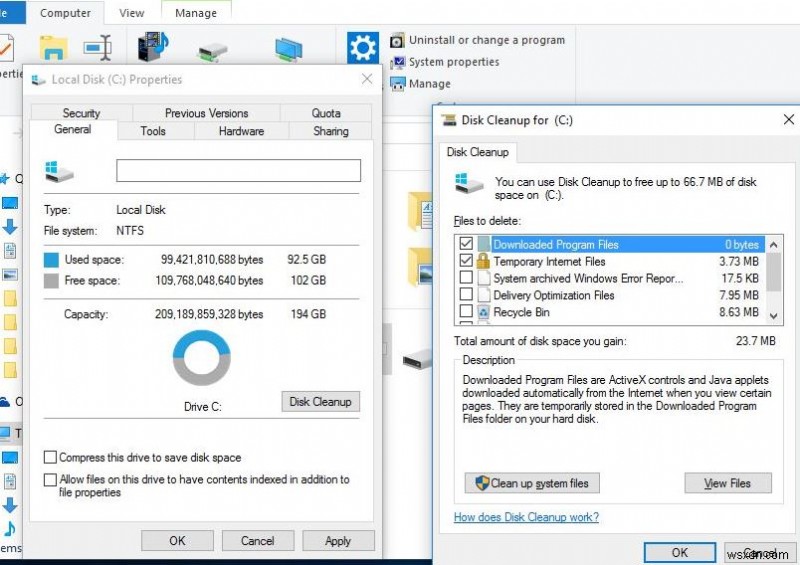Open View ribbon tab
Viewport: 800px width, 565px height.
tap(132, 13)
